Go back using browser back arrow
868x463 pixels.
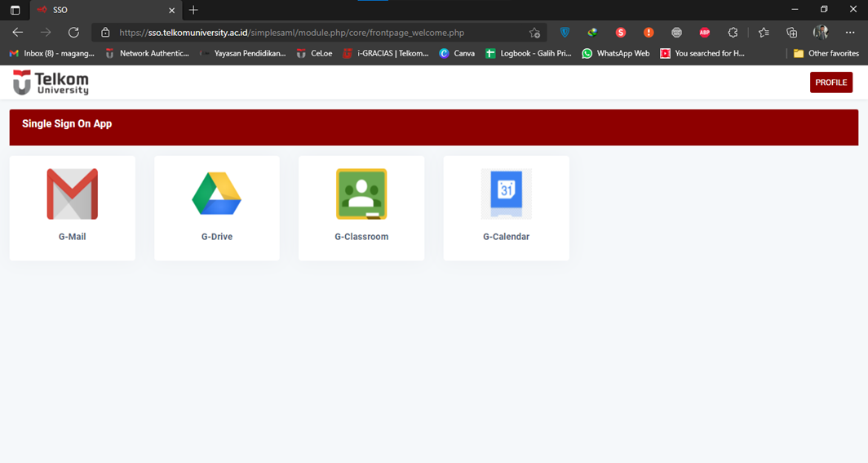click(18, 33)
